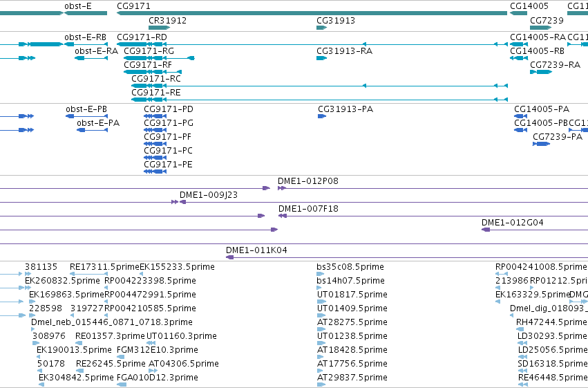Open EST FGM312E10.3prime
The width and height of the screenshot is (588, 388).
pyautogui.click(x=120, y=357)
